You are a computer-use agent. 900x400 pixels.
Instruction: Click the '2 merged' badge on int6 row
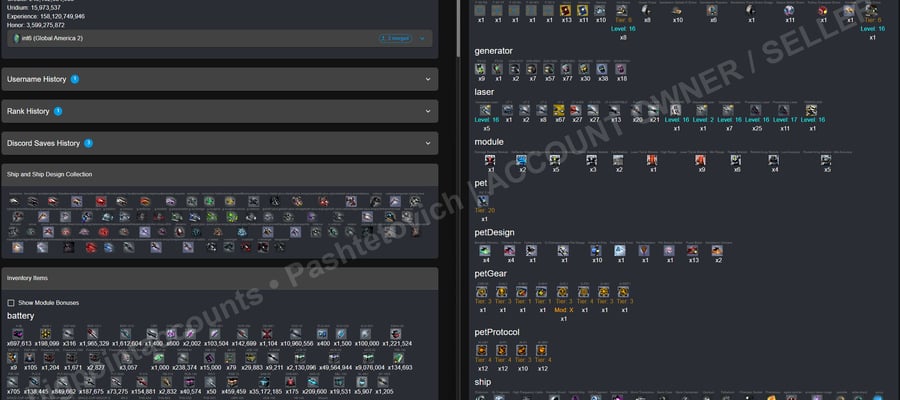(395, 38)
